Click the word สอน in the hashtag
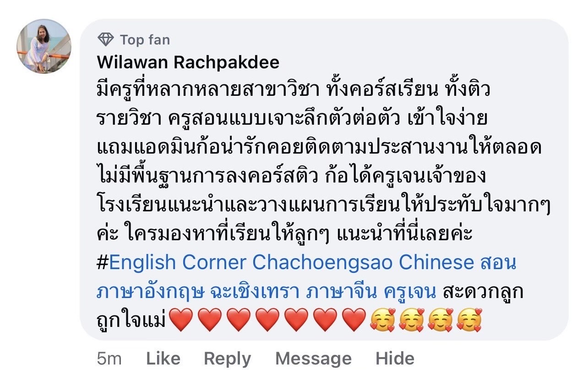 pyautogui.click(x=498, y=263)
